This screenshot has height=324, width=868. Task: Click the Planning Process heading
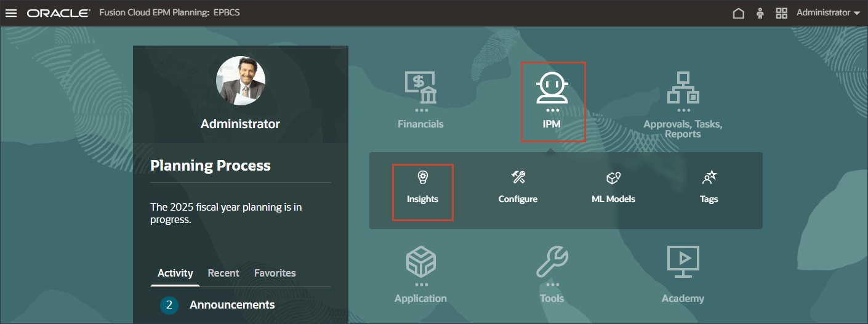coord(211,166)
